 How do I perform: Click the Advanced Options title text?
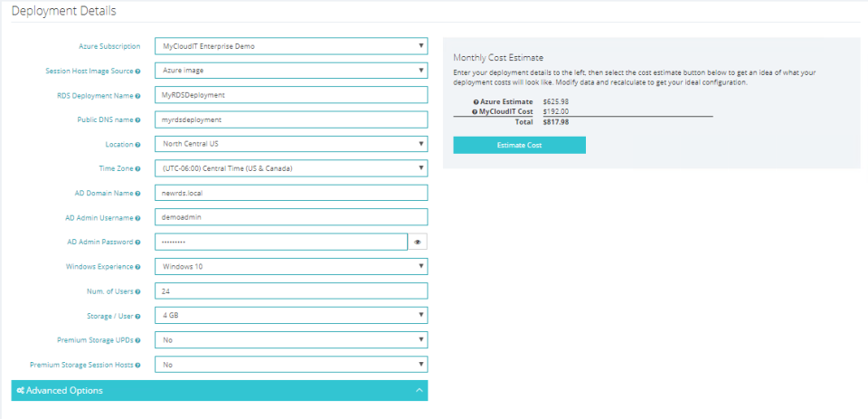pos(64,391)
